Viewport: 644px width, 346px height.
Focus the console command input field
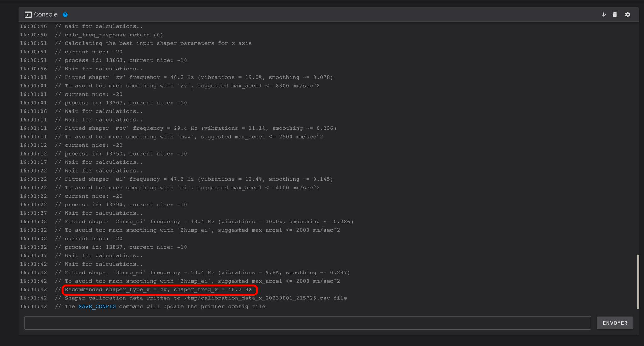click(307, 323)
